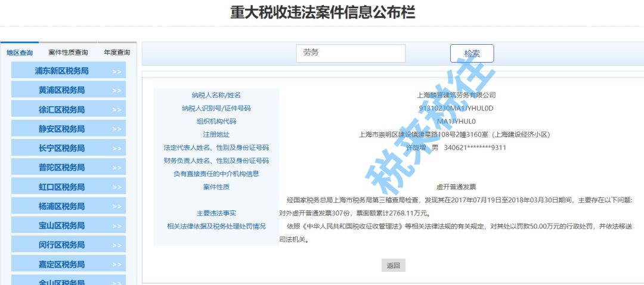Click the 纳税人名称/姓名 field label
Image resolution: width=644 pixels, height=285 pixels.
[216, 95]
